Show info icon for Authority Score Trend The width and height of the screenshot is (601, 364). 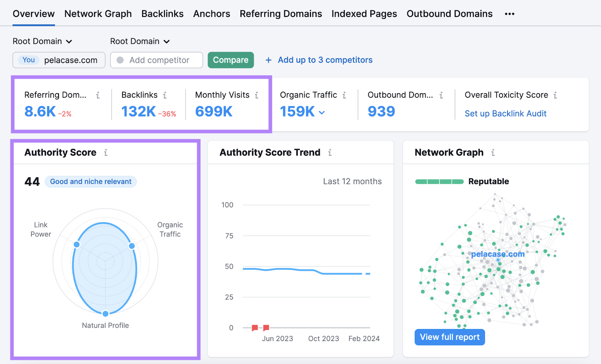point(330,153)
